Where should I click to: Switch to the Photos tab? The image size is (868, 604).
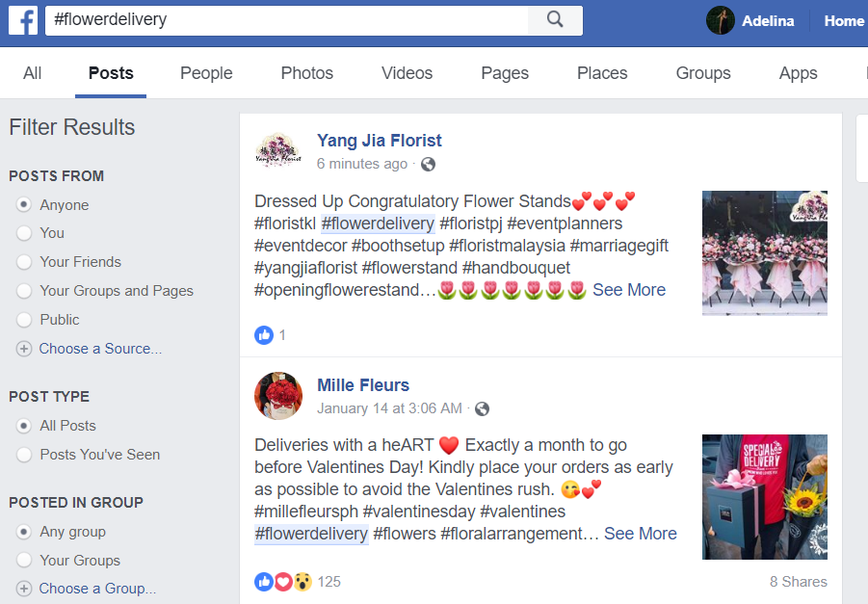(x=306, y=73)
